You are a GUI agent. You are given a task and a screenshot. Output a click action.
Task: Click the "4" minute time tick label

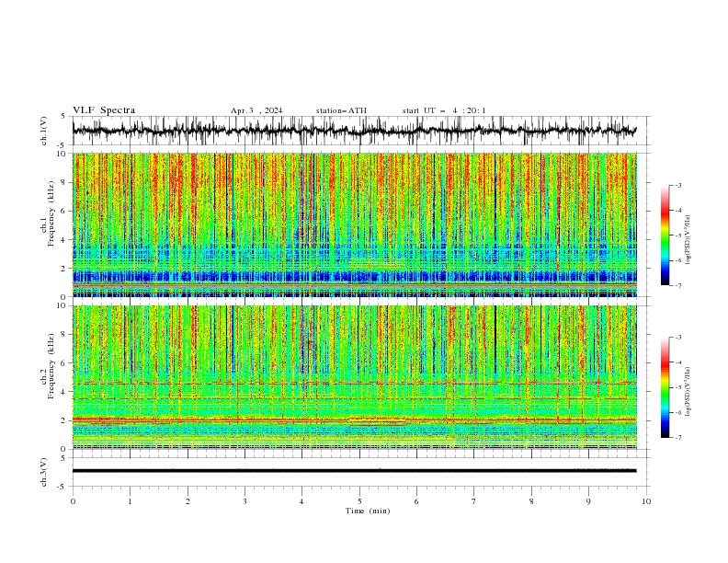(x=301, y=501)
